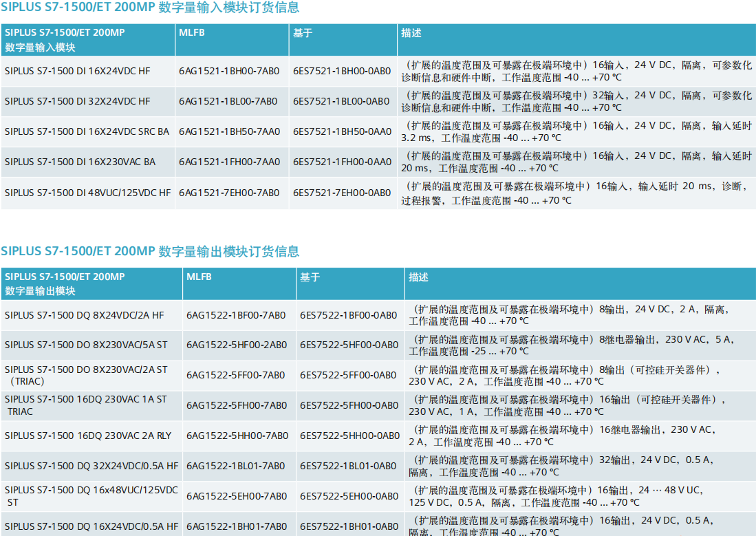
Task: Click base number 6ES7522-5FH00-0AB0
Action: pos(349,405)
